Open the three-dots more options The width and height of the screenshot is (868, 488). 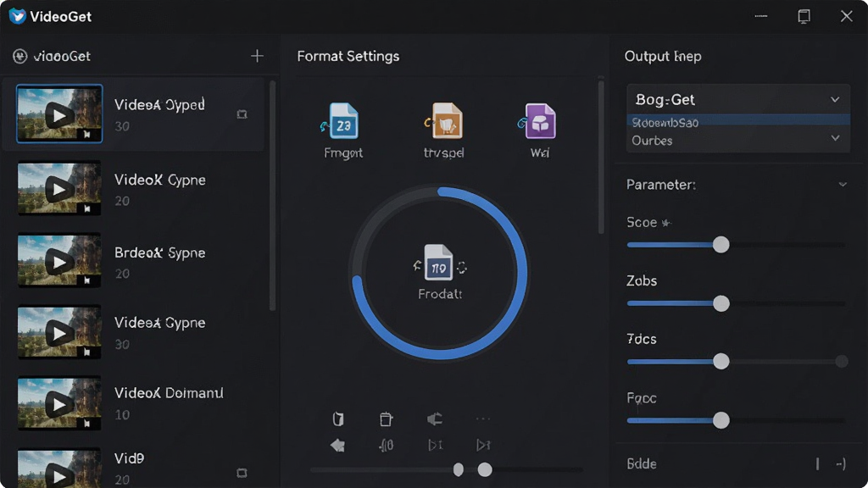[x=482, y=419]
